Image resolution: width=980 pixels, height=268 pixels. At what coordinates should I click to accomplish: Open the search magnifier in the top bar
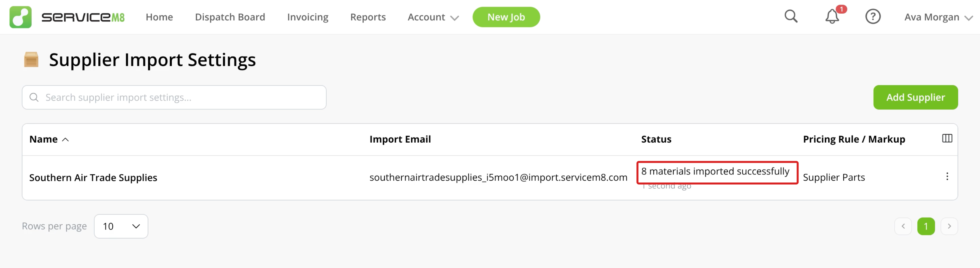(x=791, y=17)
